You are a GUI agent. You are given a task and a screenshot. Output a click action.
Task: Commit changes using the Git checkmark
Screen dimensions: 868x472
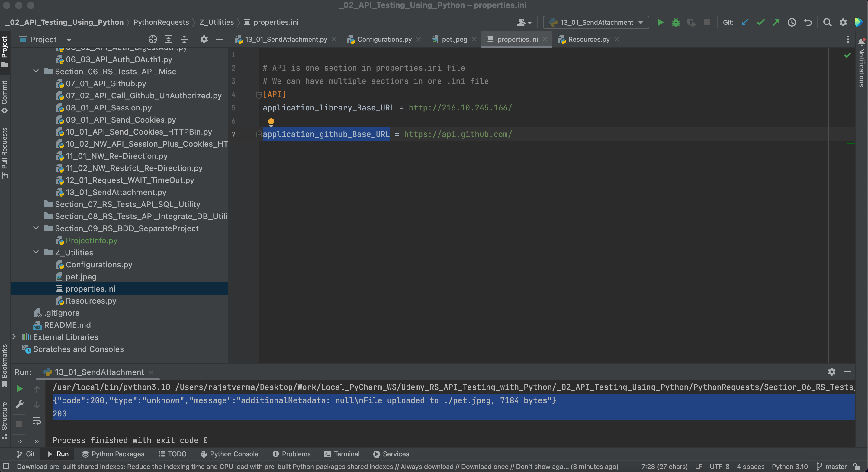[760, 22]
